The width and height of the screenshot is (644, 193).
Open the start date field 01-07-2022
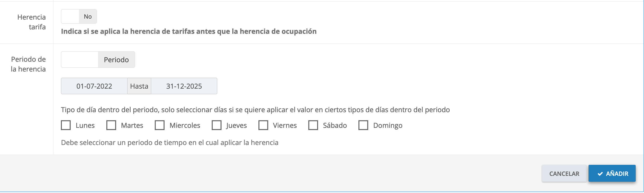point(94,86)
